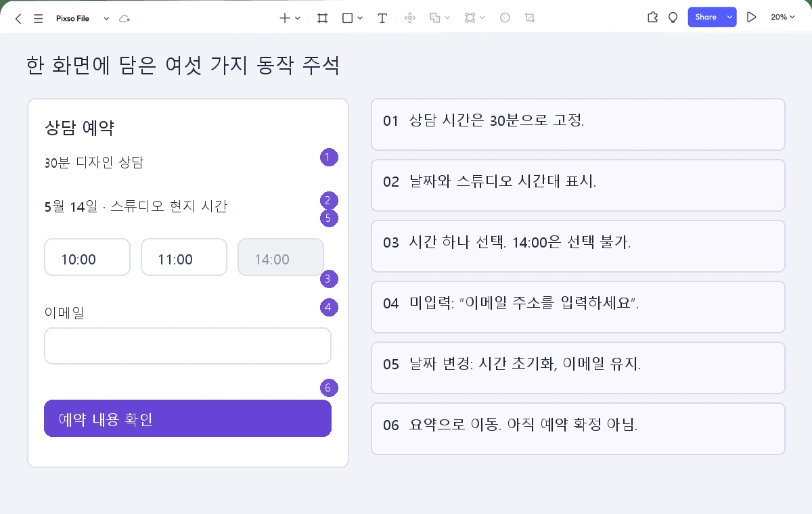Click the lightbulb tips icon
The image size is (812, 514).
(x=673, y=18)
